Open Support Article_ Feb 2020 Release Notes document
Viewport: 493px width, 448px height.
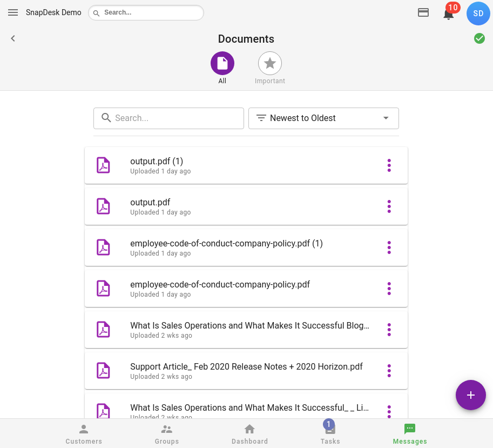pos(246,366)
